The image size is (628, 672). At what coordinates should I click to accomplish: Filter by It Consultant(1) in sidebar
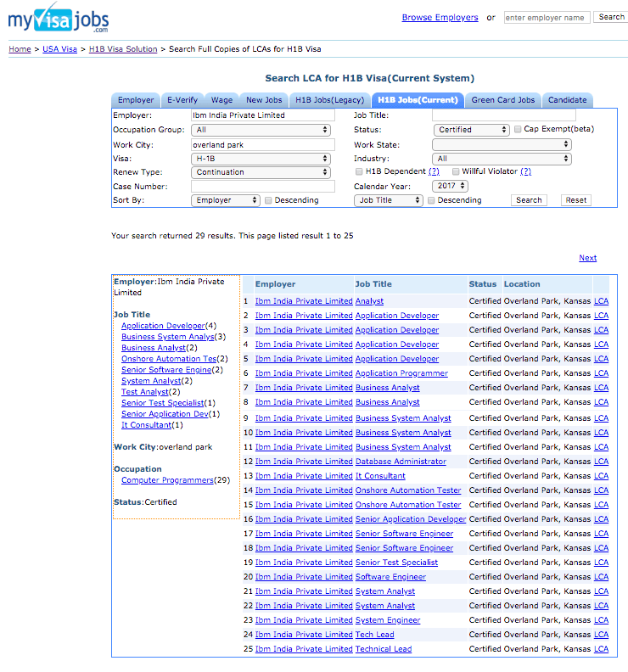146,425
